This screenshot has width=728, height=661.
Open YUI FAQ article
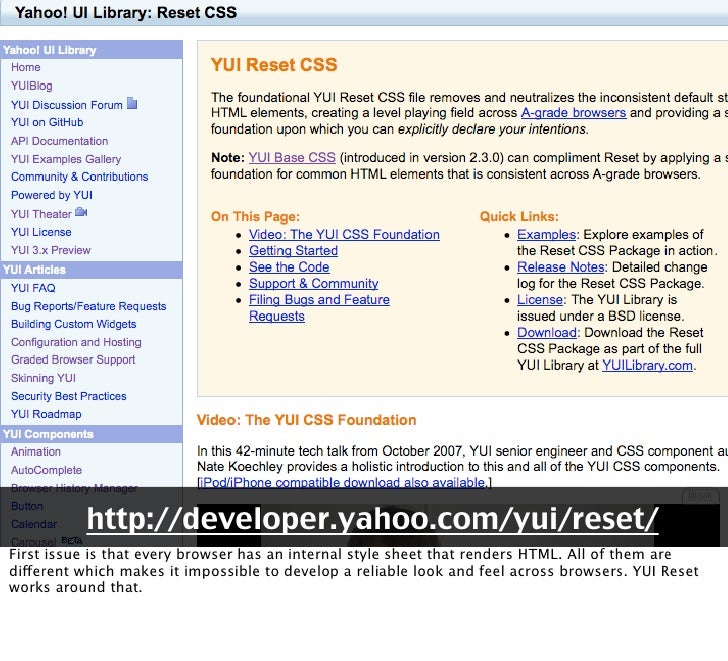point(33,288)
